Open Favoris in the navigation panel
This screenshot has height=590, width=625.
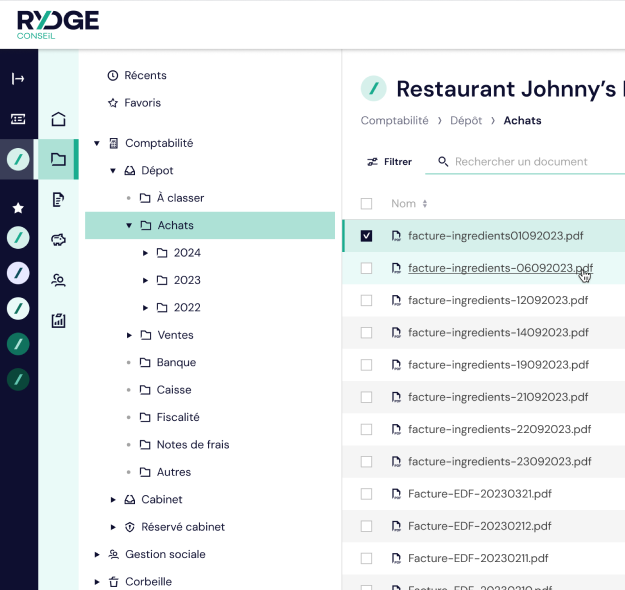click(142, 103)
